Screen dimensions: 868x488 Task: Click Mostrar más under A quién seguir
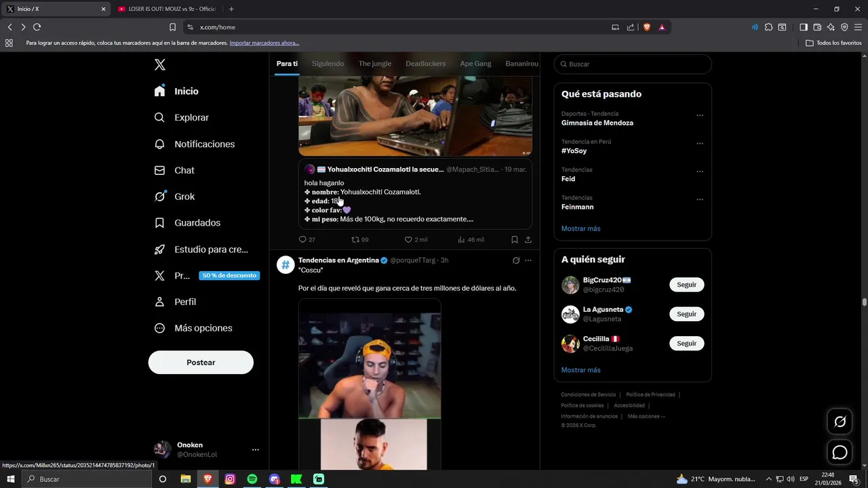[580, 370]
